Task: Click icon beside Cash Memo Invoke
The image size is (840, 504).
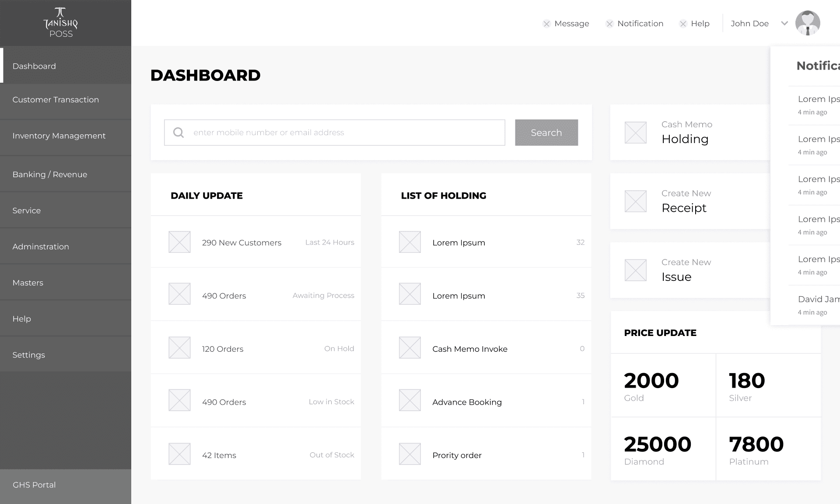Action: 410,347
